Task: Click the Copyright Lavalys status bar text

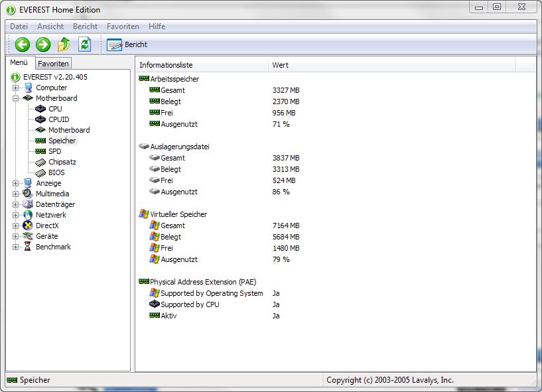Action: click(390, 380)
